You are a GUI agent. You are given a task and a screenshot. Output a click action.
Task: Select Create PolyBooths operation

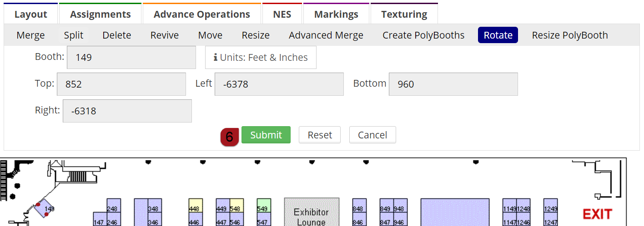[423, 35]
